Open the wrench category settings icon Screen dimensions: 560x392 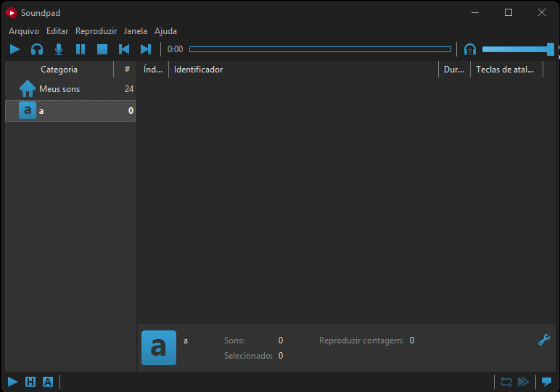(x=543, y=339)
